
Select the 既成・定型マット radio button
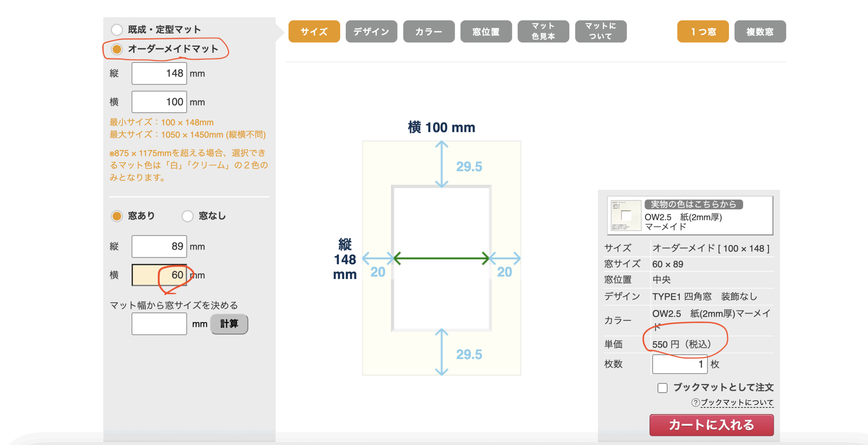(117, 30)
